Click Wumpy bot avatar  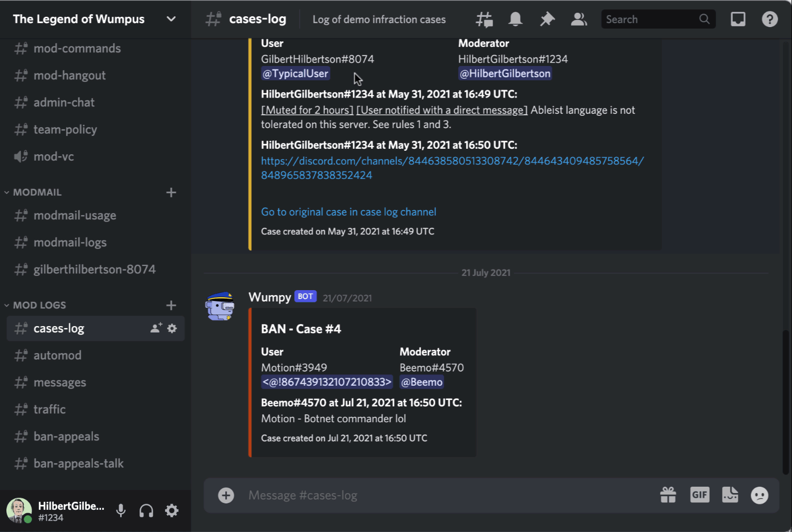pos(220,306)
